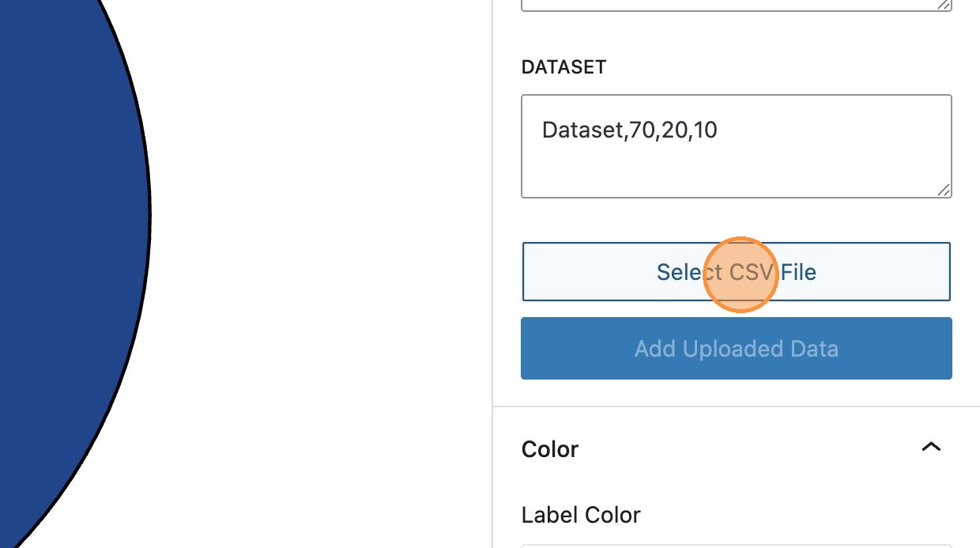Click the Label Color label text
This screenshot has width=980, height=548.
[x=581, y=515]
